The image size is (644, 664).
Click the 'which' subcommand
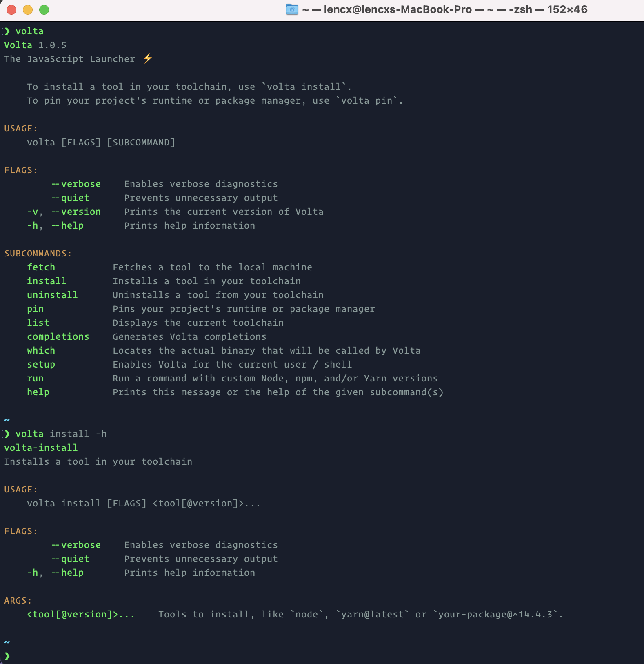coord(41,350)
